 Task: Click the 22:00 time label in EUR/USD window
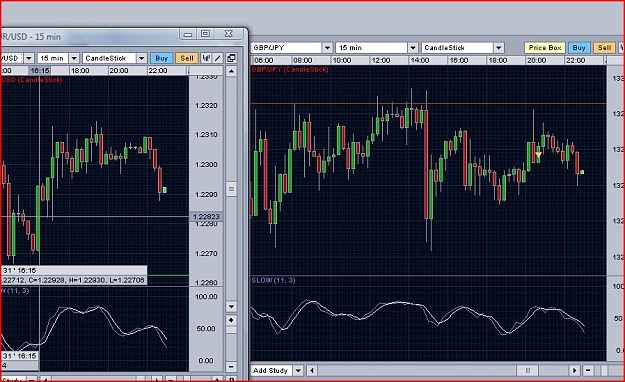158,71
